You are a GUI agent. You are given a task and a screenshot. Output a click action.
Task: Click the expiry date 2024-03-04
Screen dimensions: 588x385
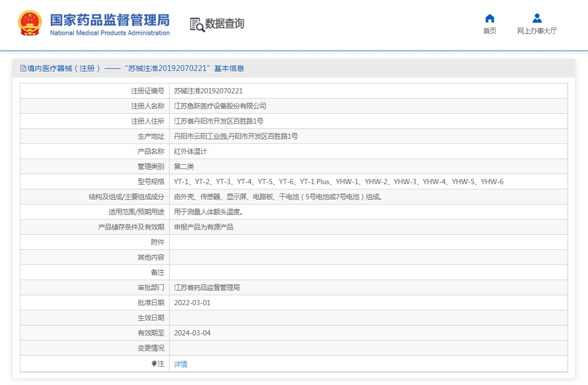pos(192,333)
